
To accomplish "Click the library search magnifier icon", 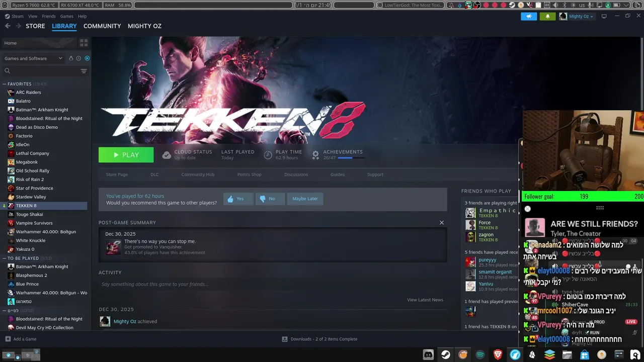I will tap(7, 71).
